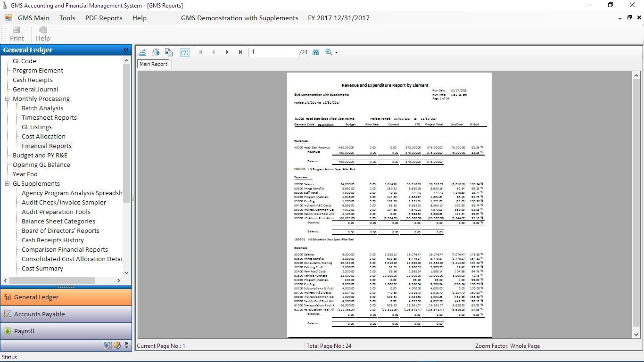Open the PDF Reports menu
The height and width of the screenshot is (362, 644).
pyautogui.click(x=104, y=18)
